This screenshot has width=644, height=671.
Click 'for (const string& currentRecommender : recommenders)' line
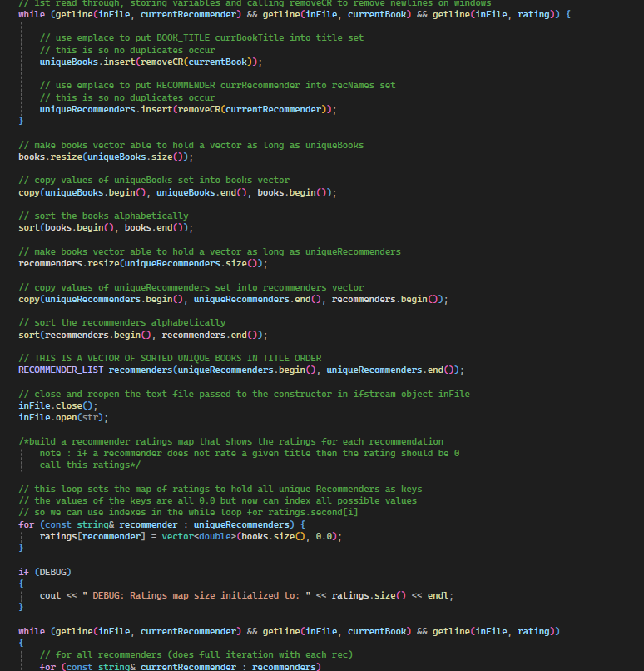tap(180, 667)
